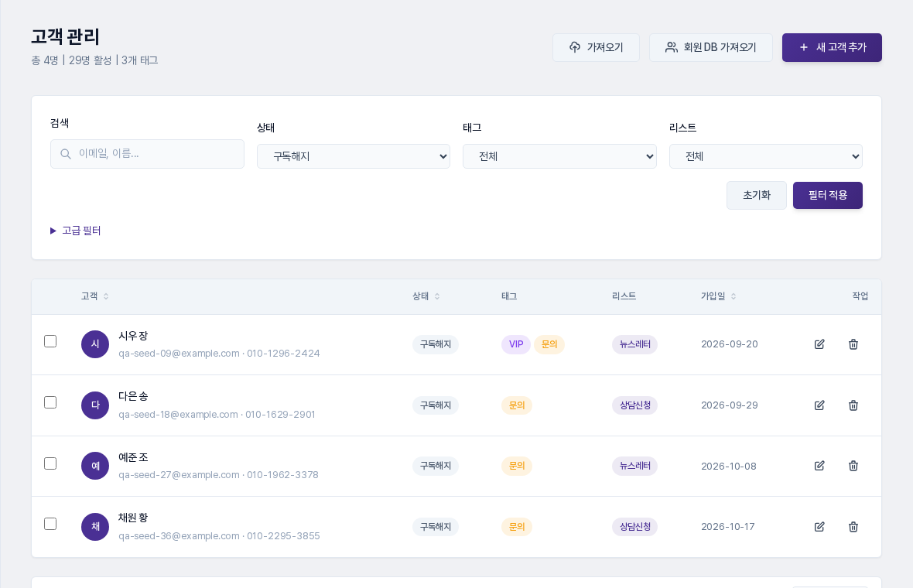Screen dimensions: 913x588
Task: Click email qa-seed-36@example.com line
Action: (219, 536)
